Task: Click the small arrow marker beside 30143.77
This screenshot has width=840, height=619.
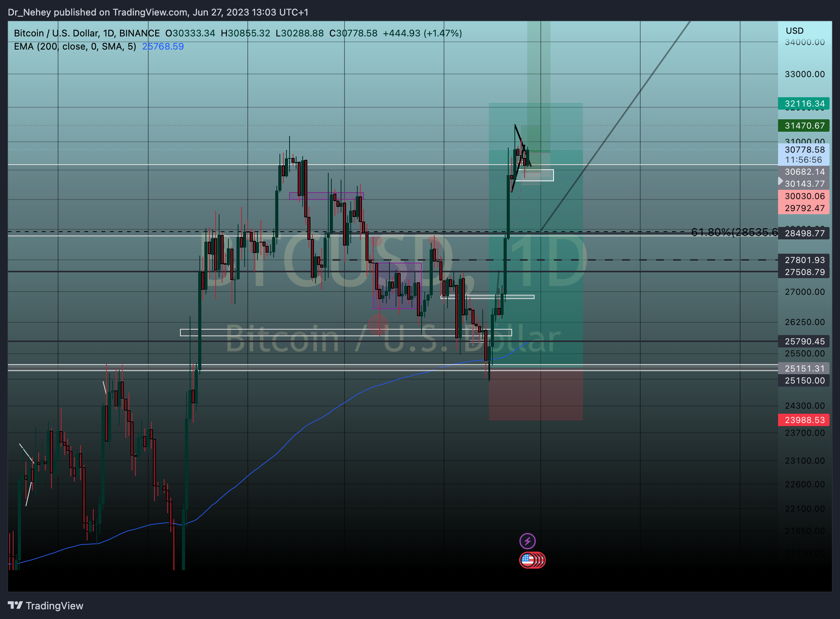Action: pos(780,181)
